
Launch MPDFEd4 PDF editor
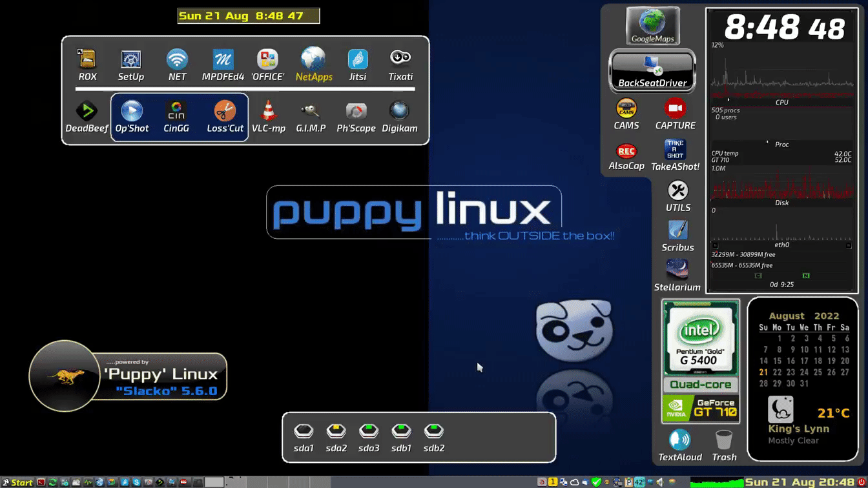(x=223, y=65)
